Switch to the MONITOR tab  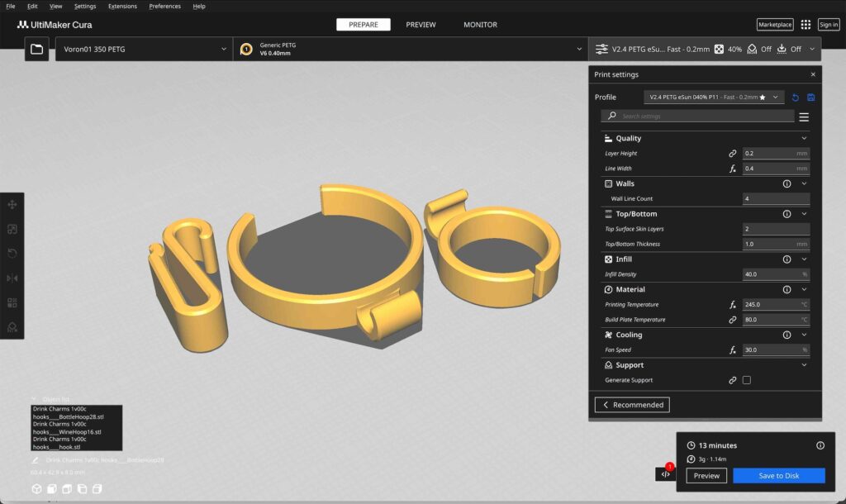pyautogui.click(x=480, y=24)
